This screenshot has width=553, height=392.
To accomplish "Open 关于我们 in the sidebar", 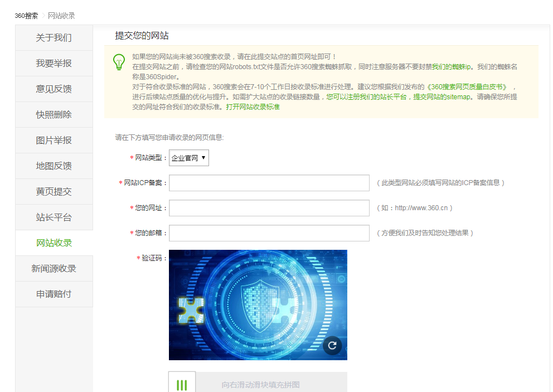I will click(54, 38).
